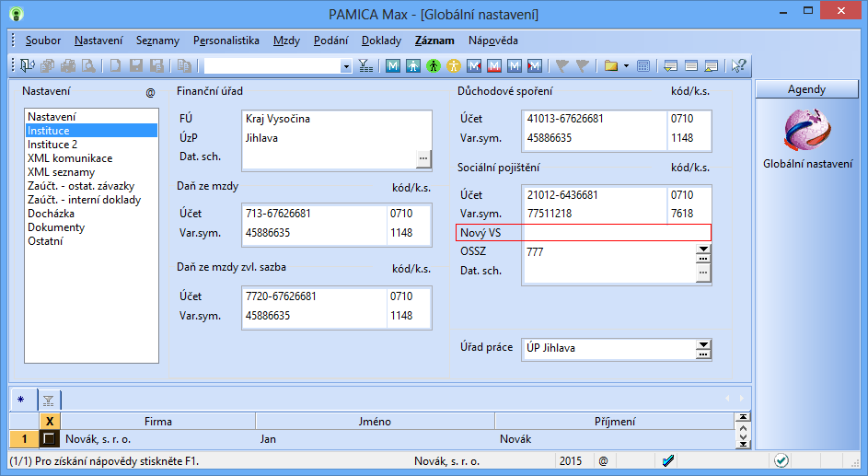868x476 pixels.
Task: Click the M icon with red bottom bar
Action: click(x=494, y=66)
